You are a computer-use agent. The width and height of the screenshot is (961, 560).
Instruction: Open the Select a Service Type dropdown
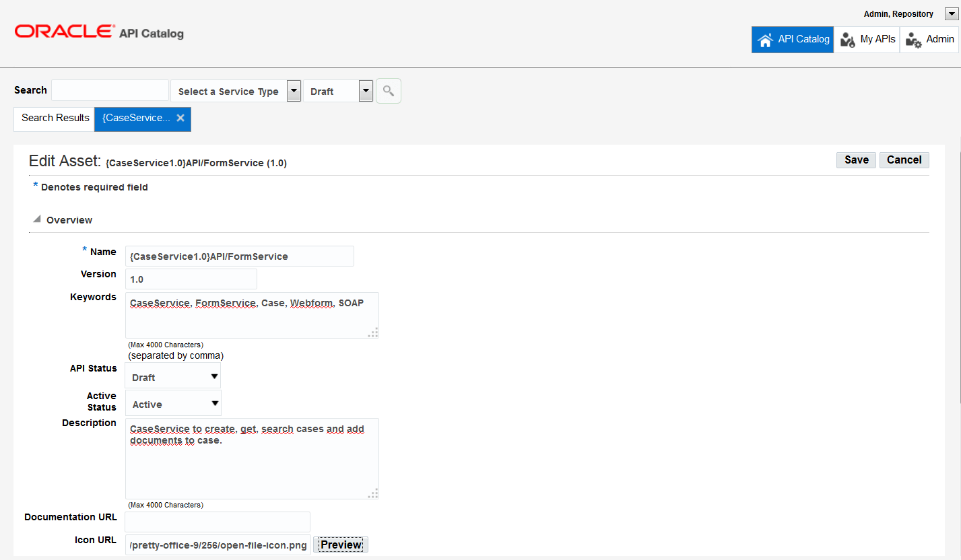(294, 90)
